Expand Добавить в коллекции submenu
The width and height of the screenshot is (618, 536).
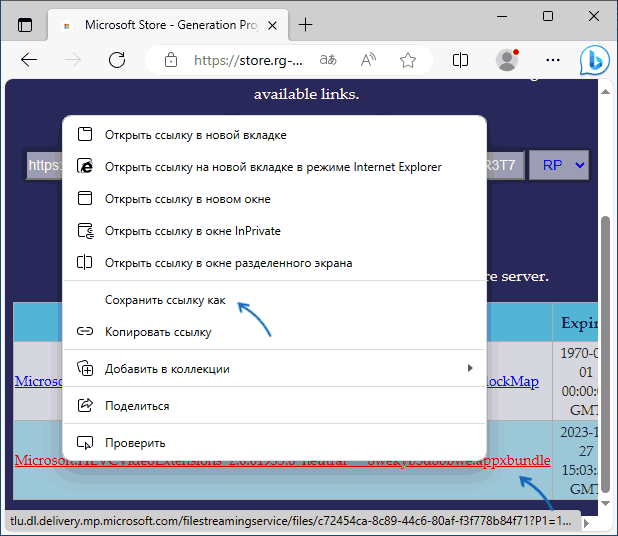point(275,369)
